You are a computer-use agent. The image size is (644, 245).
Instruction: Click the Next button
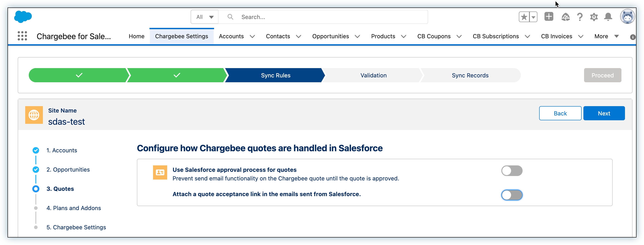click(604, 113)
